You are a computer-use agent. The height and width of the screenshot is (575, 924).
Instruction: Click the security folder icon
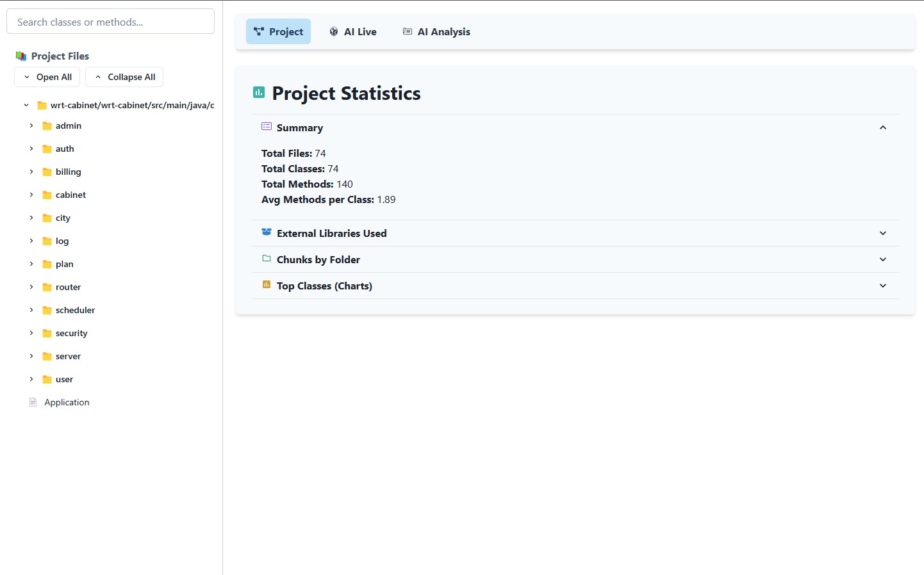coord(47,334)
